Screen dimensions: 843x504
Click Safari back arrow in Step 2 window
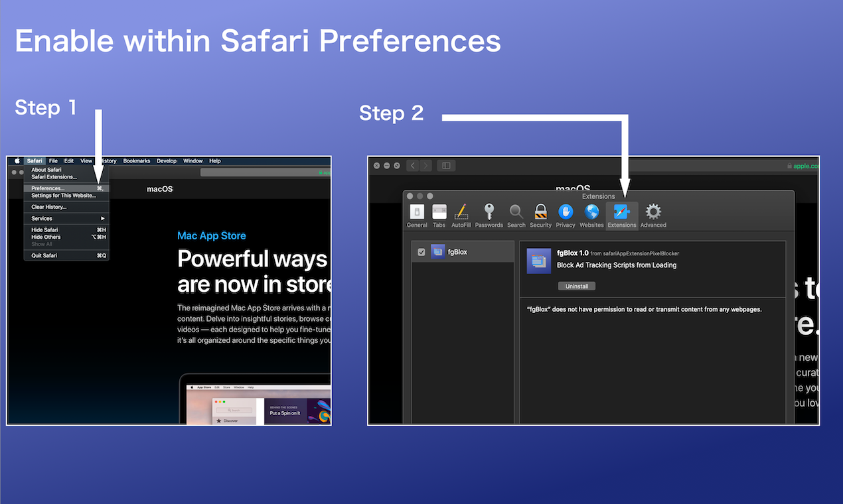pos(413,166)
